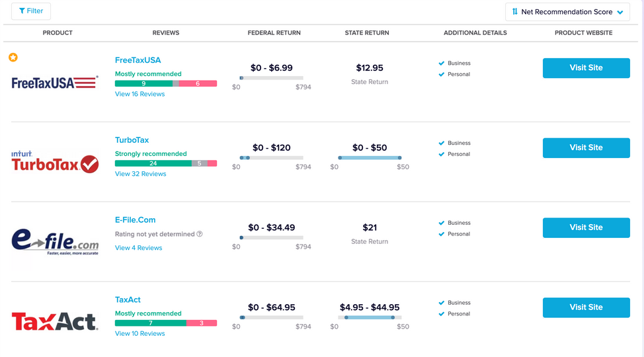Click the Intuit TurboTax logo
644x357 pixels.
tap(55, 162)
